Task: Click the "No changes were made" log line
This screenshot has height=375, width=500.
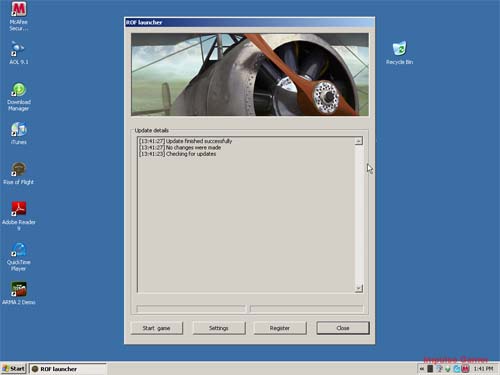Action: 180,147
